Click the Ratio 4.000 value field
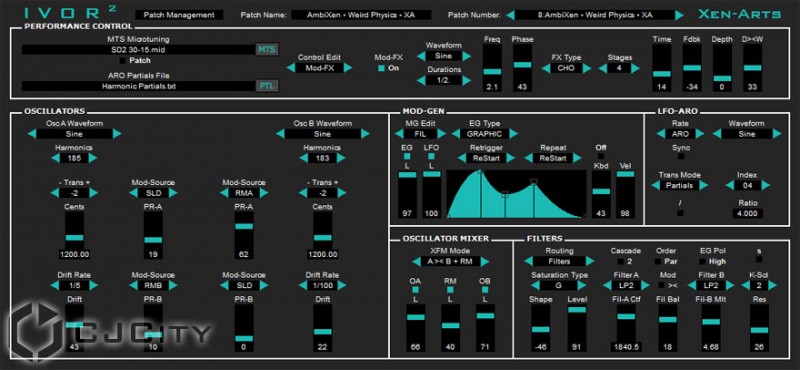This screenshot has height=370, width=800. (x=747, y=213)
